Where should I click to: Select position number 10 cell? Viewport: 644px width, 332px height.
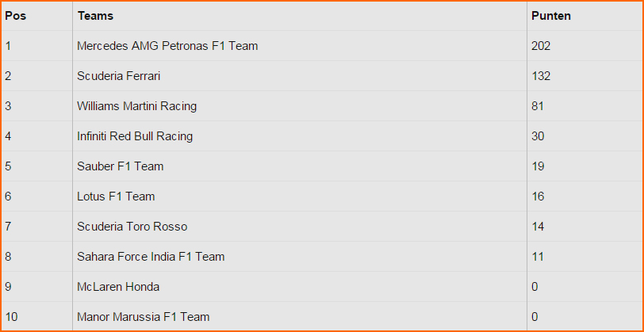click(x=37, y=317)
